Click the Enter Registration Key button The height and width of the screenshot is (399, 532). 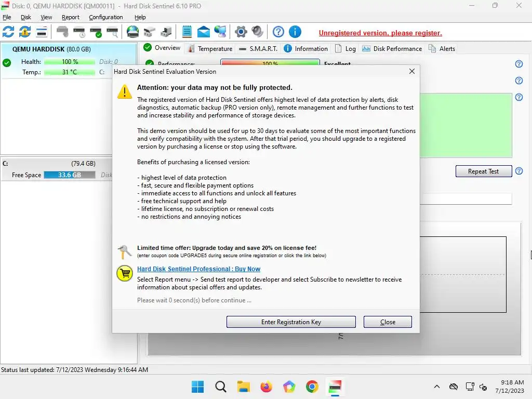pyautogui.click(x=291, y=322)
